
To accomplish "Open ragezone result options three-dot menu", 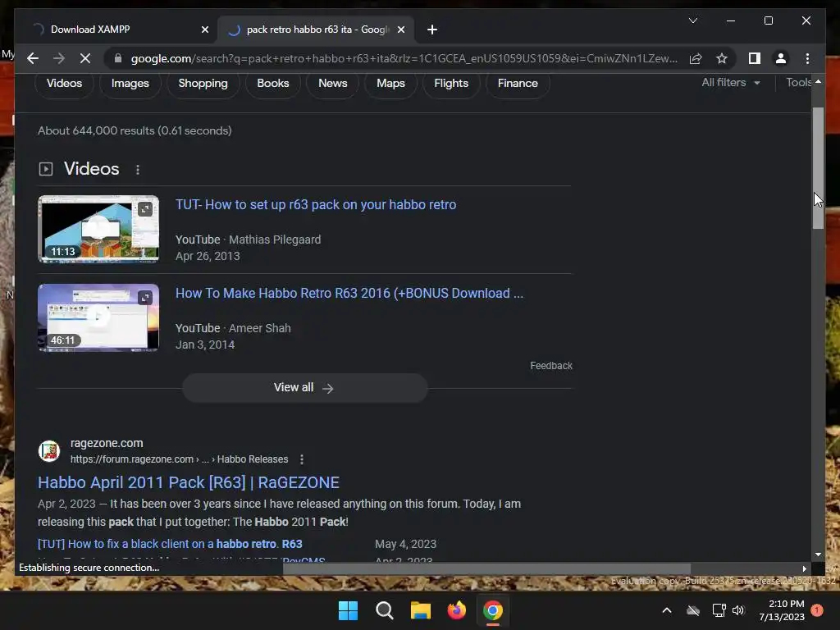I will [x=302, y=459].
